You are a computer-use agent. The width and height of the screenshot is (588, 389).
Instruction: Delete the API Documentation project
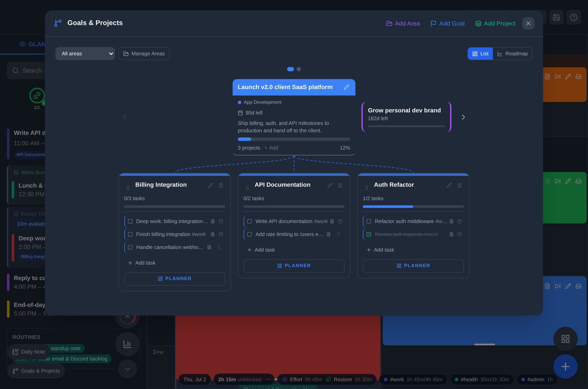[x=340, y=186]
